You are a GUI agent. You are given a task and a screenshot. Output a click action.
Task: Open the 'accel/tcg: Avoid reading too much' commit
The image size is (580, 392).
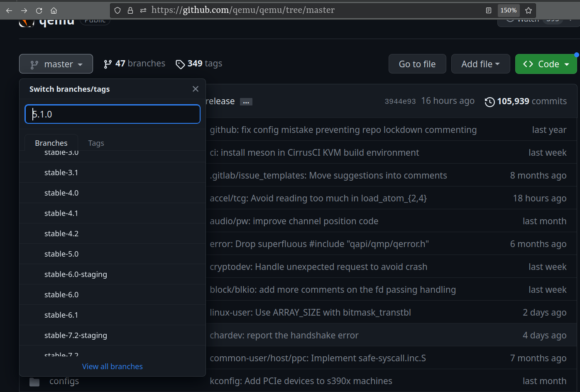[318, 198]
